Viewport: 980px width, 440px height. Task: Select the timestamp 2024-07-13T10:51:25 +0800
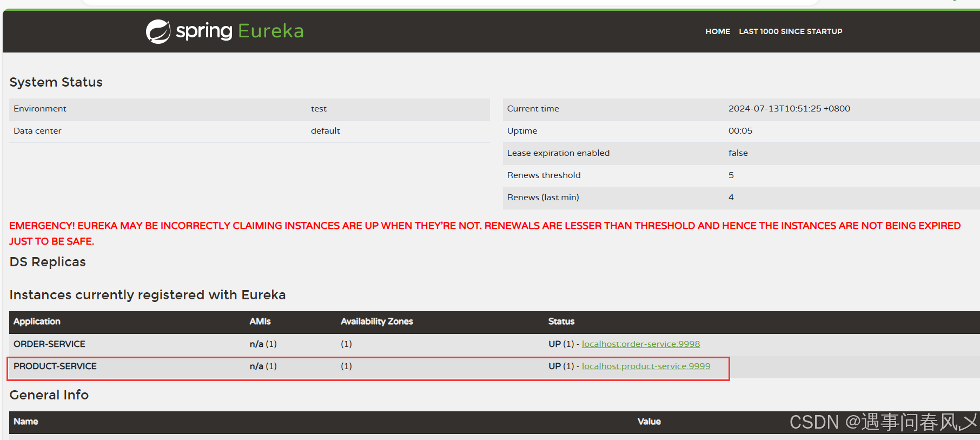tap(789, 109)
